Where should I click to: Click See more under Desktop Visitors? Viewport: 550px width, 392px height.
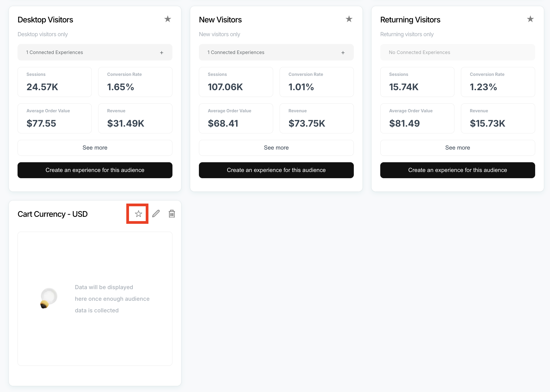point(95,148)
